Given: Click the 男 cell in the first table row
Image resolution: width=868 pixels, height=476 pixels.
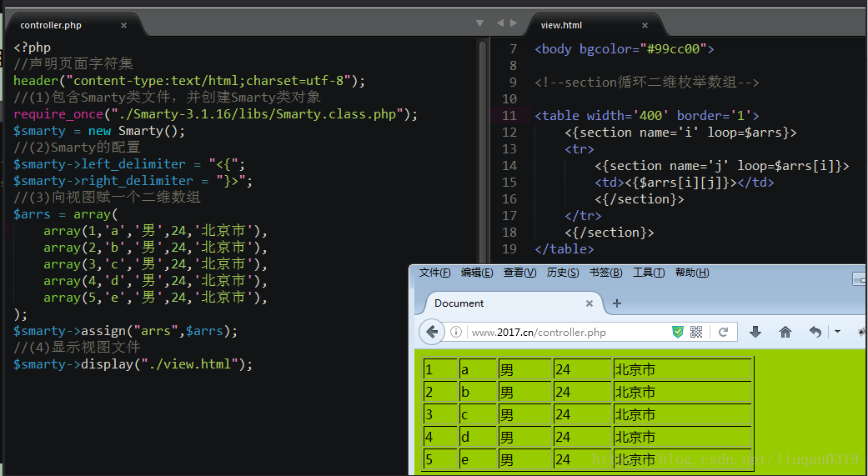Looking at the screenshot, I should pyautogui.click(x=524, y=369).
